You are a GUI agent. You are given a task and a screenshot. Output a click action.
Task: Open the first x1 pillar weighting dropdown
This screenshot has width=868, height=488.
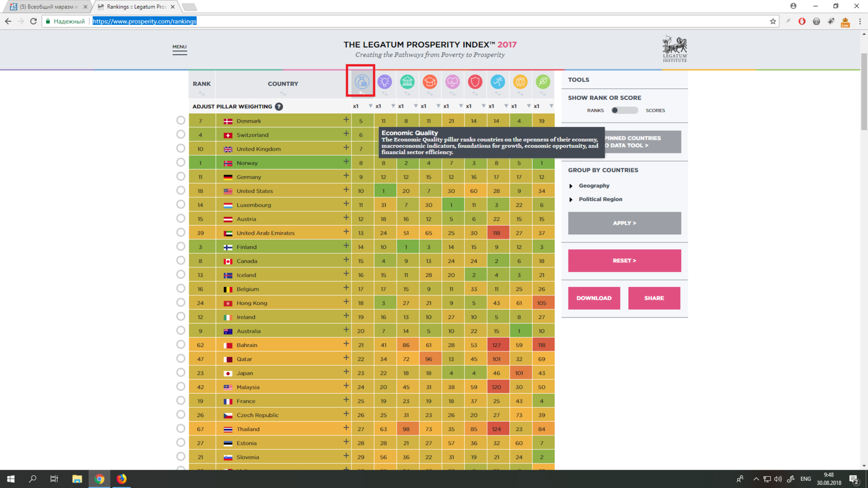click(370, 106)
